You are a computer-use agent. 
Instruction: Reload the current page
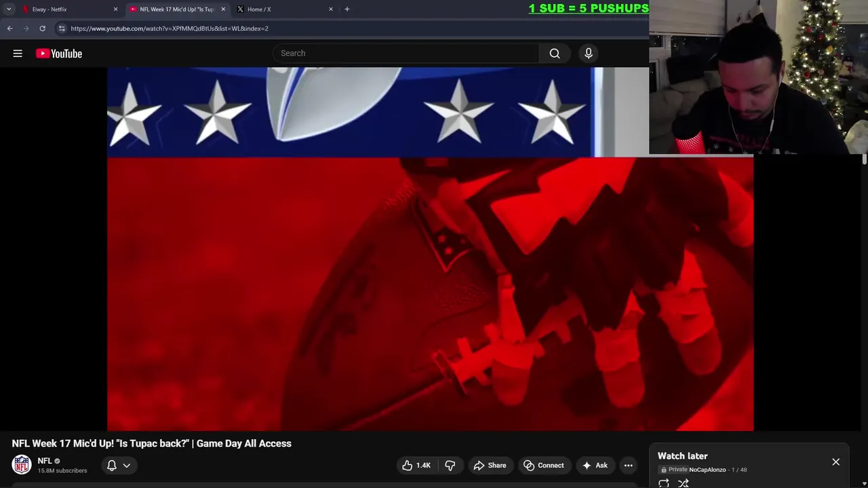point(42,28)
